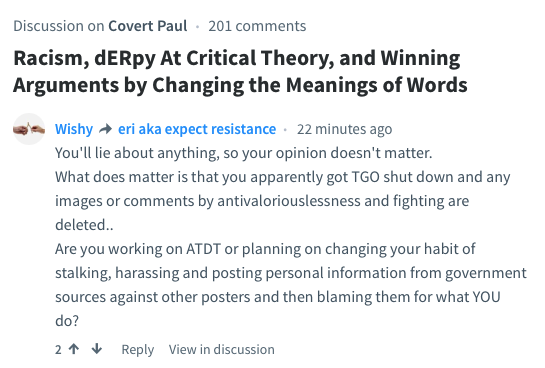The height and width of the screenshot is (368, 545).
Task: Open the Racism, dERpy At Critical Theory headline
Action: [240, 71]
